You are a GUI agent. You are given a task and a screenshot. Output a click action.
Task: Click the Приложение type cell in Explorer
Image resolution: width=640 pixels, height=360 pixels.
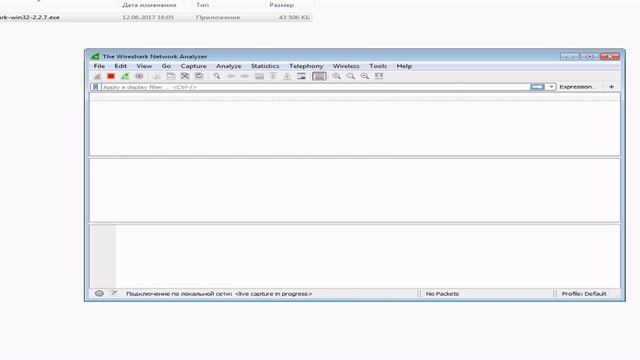(x=218, y=18)
